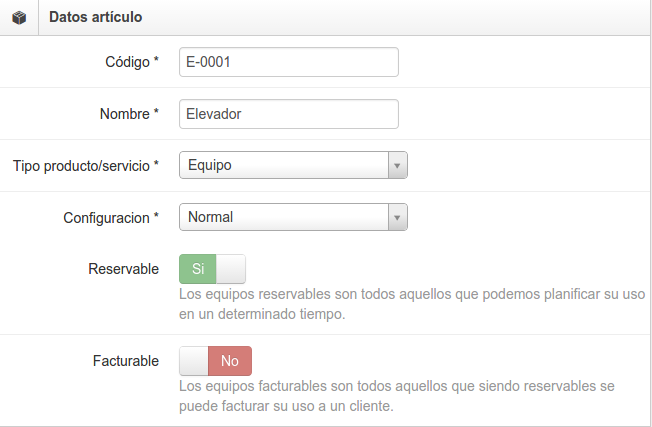Viewport: 652px width, 427px height.
Task: Select the Datos artículo panel title
Action: 96,17
